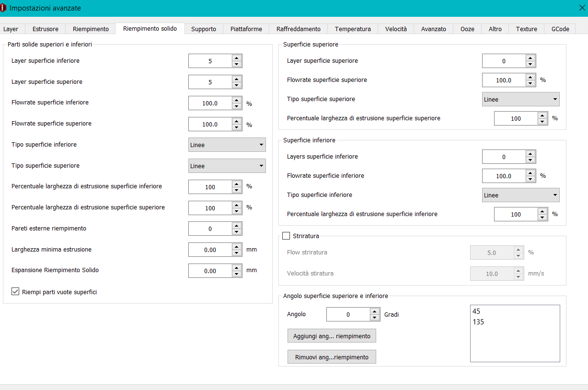Viewport: 588px width, 390px height.
Task: Open Tipo superficie inferiore dropdown in left panel
Action: [227, 145]
